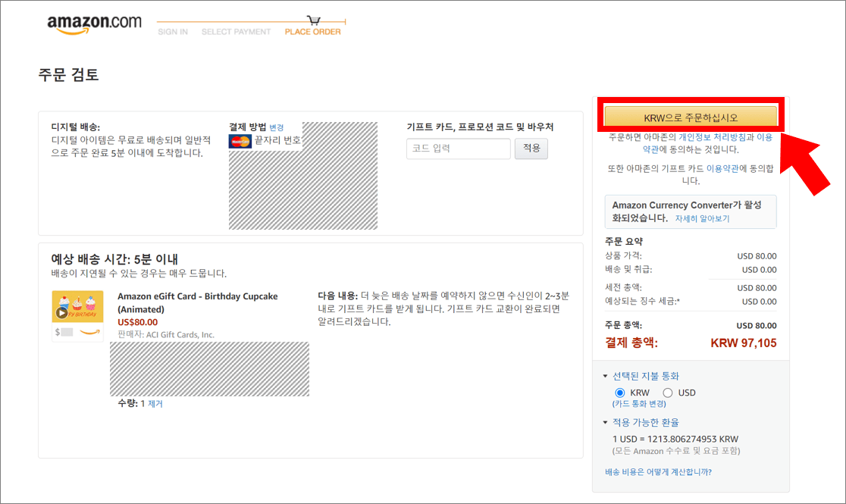Click the US$80.00 item price
The height and width of the screenshot is (504, 846).
pos(137,322)
